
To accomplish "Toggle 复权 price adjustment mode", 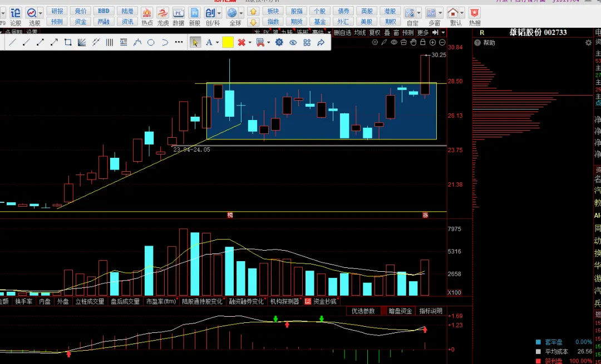I will [x=375, y=33].
